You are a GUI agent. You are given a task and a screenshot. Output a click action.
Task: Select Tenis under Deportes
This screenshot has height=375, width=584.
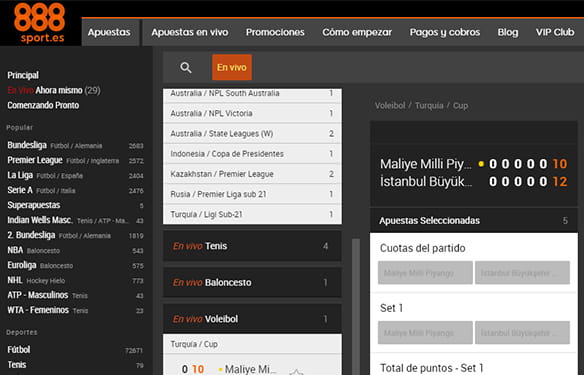pyautogui.click(x=75, y=365)
